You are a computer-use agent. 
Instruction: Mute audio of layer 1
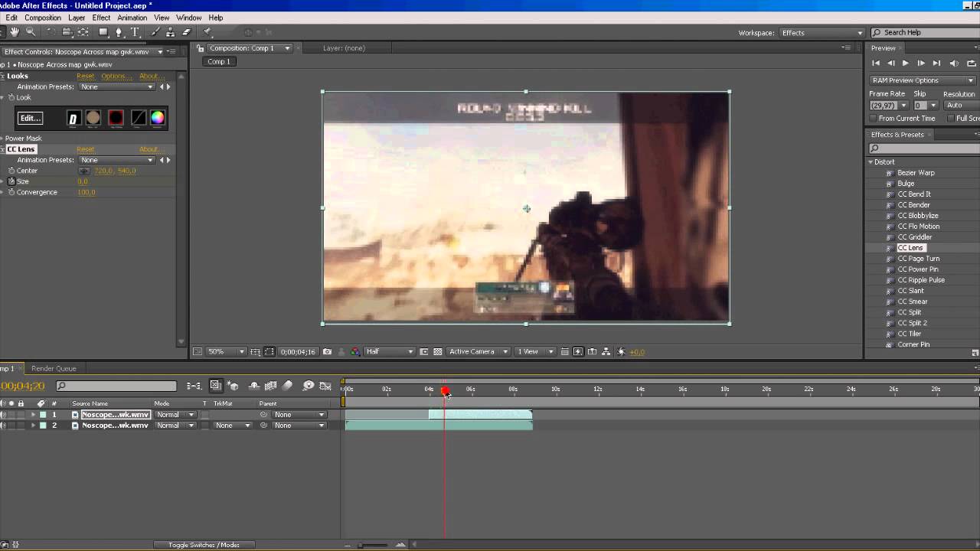4,415
